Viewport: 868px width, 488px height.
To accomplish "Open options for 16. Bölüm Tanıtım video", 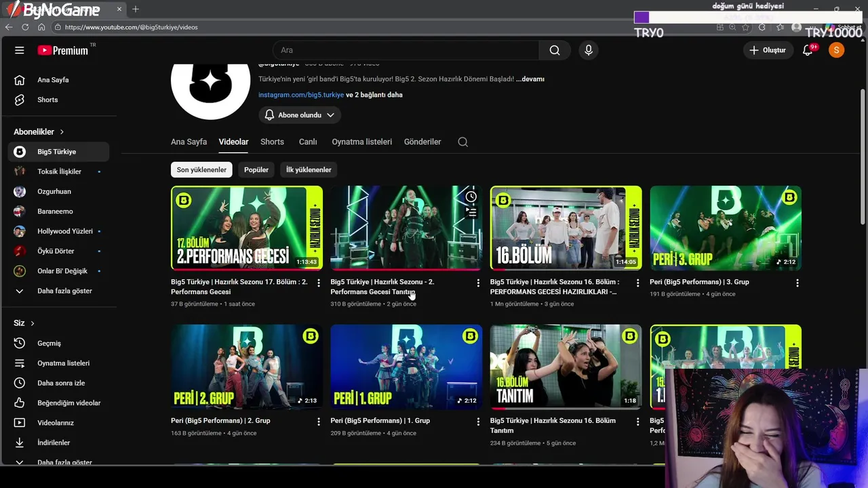I will 637,422.
